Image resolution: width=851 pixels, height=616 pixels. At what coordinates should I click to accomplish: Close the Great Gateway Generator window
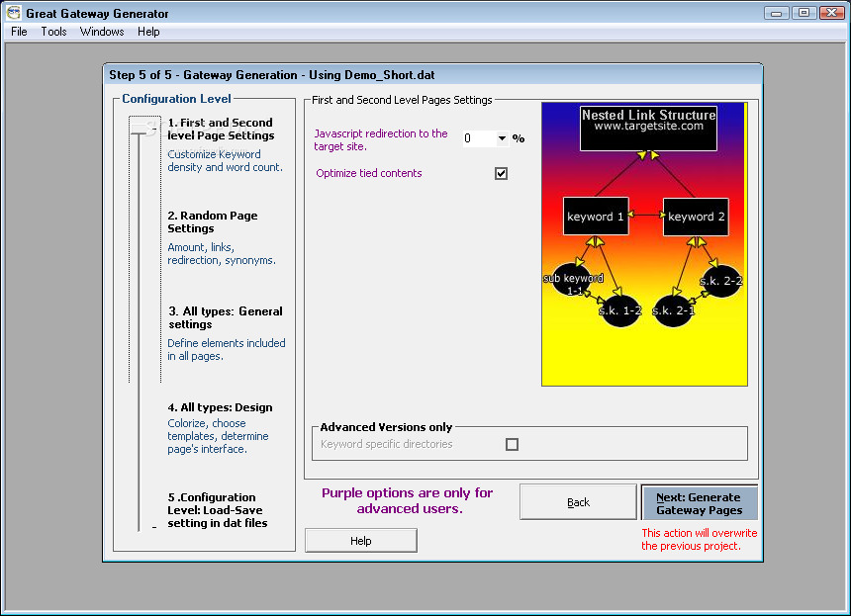point(831,13)
